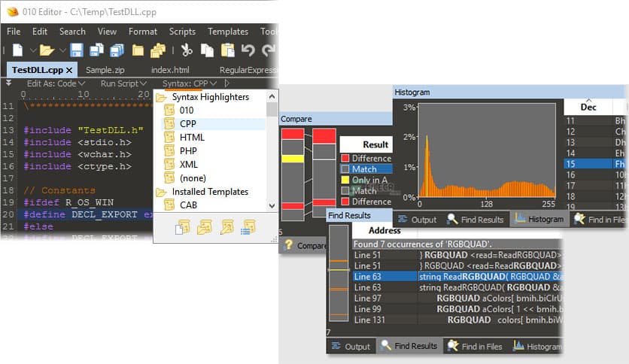The height and width of the screenshot is (364, 629).
Task: Open Find in Files tab in Find Results panel
Action: tap(475, 347)
